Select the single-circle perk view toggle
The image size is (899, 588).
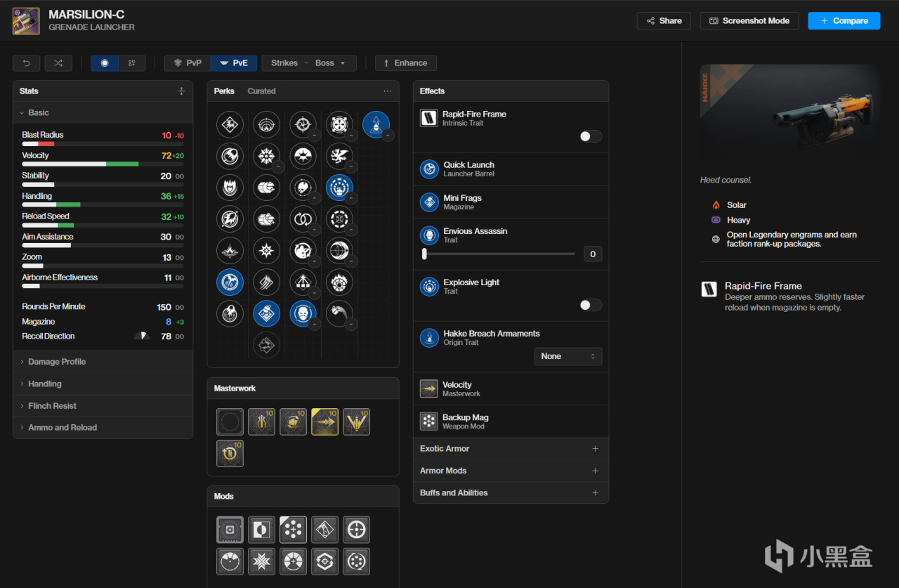(105, 63)
